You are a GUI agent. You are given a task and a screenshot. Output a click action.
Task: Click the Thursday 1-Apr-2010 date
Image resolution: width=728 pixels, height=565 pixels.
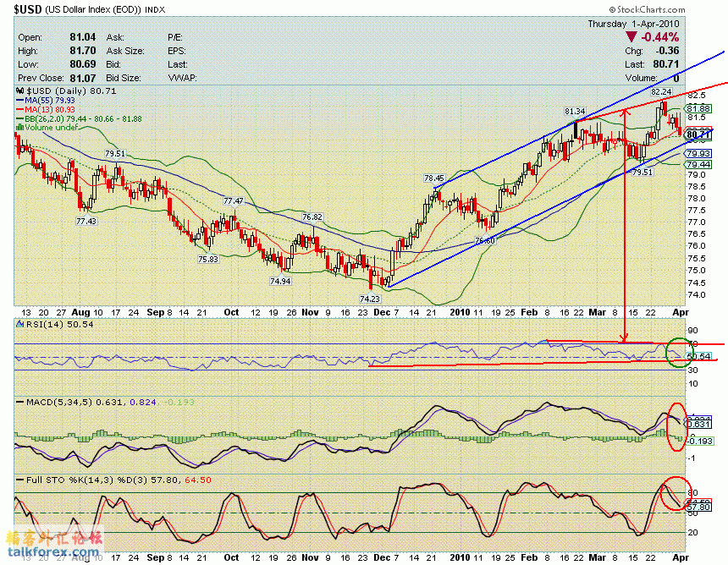pos(633,24)
